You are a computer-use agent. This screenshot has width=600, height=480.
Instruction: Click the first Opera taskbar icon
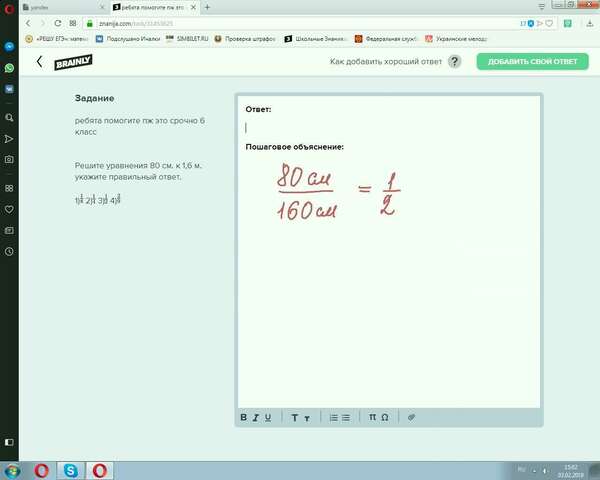41,470
